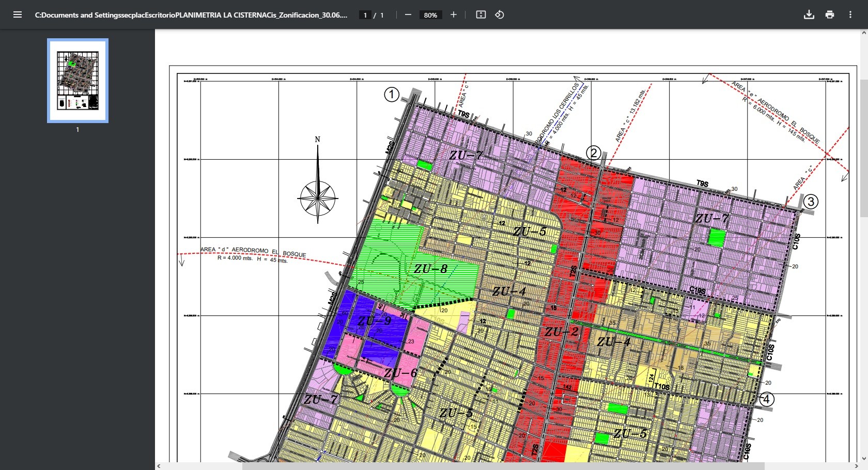Click the zoom in plus button

[x=454, y=14]
